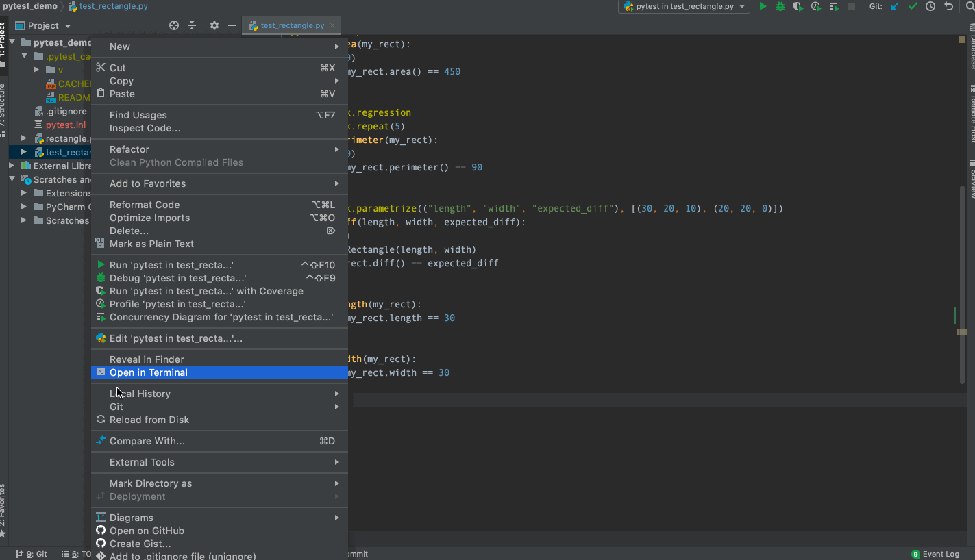The image size is (975, 560).
Task: Open concurrency diagram run icon in the toolbar
Action: click(x=834, y=6)
